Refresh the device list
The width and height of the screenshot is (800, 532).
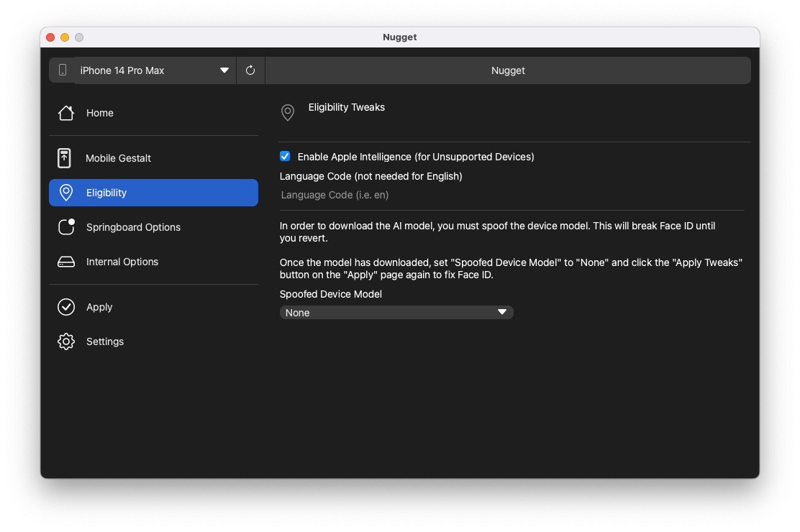tap(250, 70)
